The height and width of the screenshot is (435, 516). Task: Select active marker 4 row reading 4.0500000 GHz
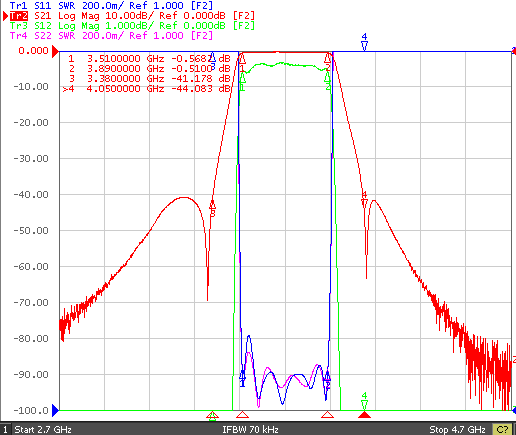tap(147, 89)
